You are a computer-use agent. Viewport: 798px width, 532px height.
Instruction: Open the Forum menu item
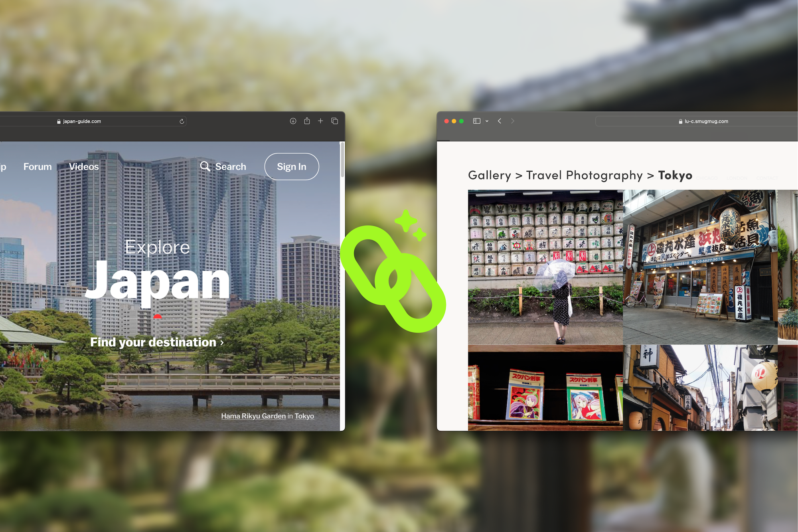38,167
